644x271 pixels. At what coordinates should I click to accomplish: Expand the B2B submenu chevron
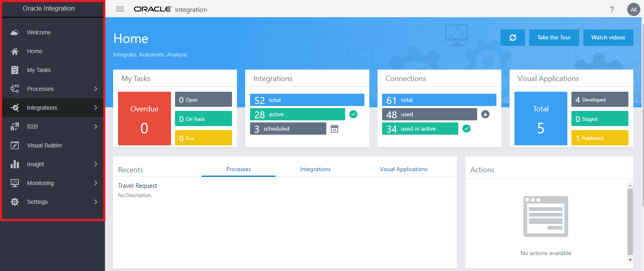pyautogui.click(x=96, y=126)
